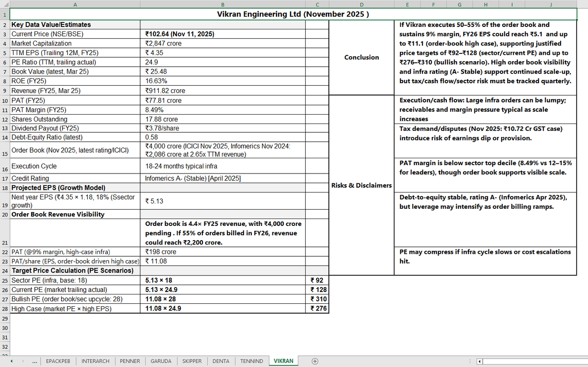Screen dimensions: 588x367
Task: Select PAT/share value ₹ 11.08
Action: point(222,261)
